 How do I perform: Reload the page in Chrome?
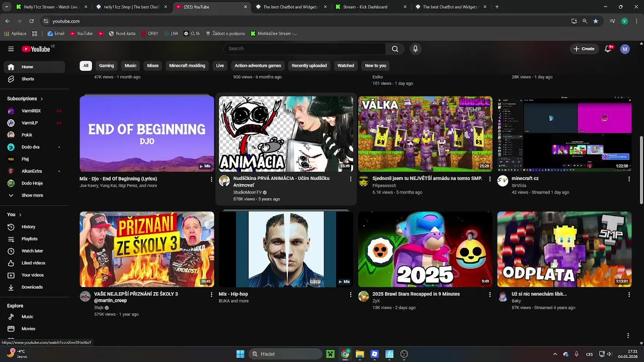pos(31,21)
